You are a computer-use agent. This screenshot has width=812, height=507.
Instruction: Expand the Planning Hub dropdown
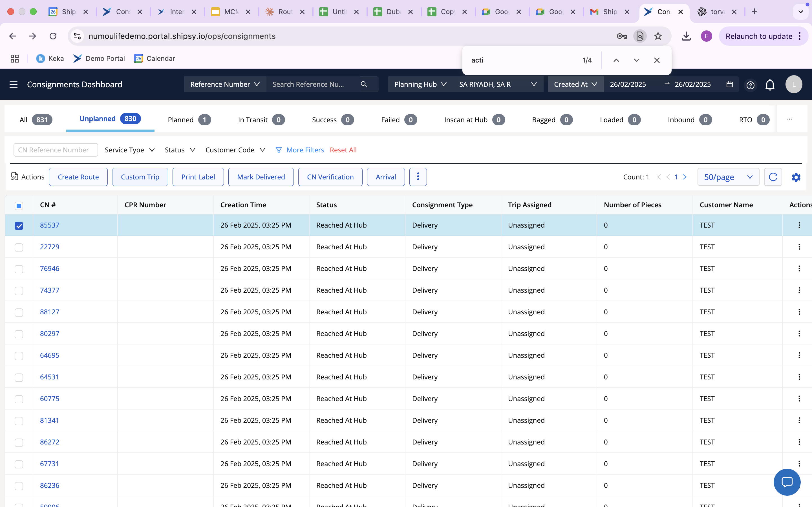tap(420, 84)
